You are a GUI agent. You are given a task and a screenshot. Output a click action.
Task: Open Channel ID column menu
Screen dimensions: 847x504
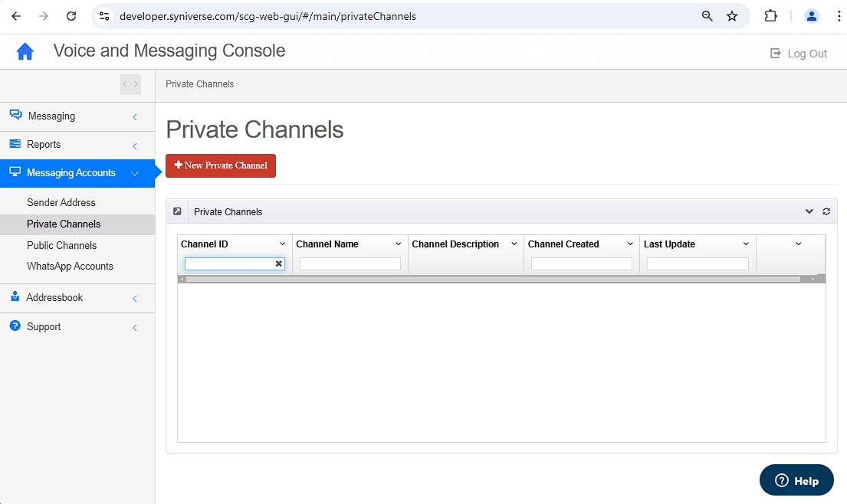click(x=282, y=244)
